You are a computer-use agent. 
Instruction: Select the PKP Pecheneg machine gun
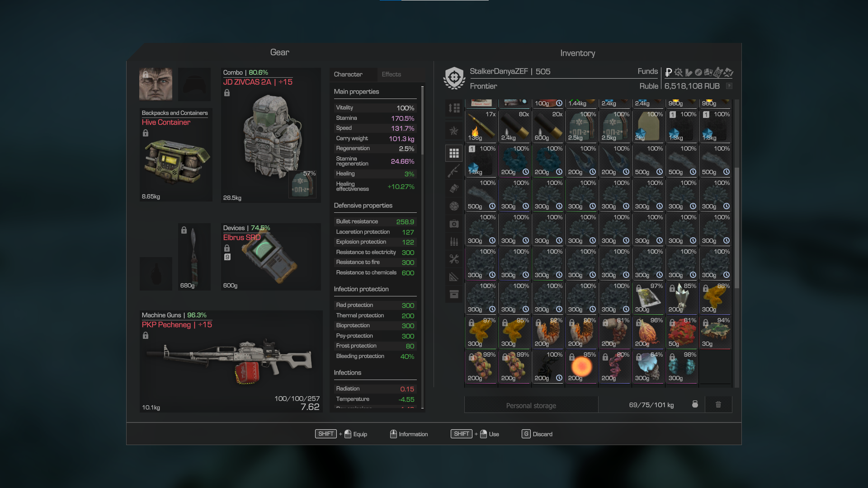coord(231,361)
